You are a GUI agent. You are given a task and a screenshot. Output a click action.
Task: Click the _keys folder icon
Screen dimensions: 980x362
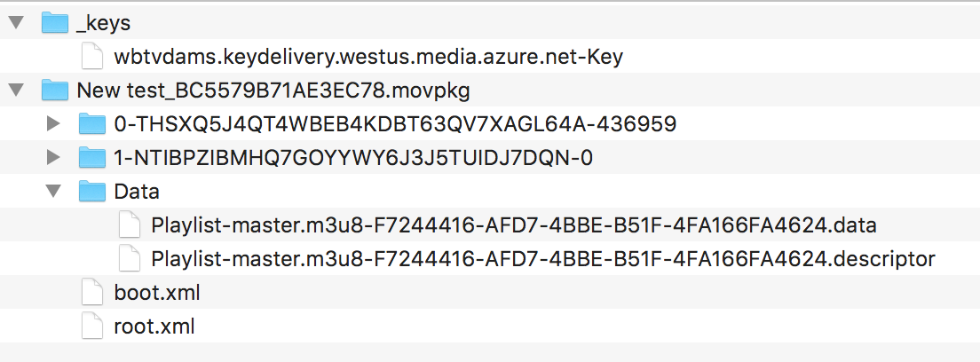pyautogui.click(x=55, y=23)
